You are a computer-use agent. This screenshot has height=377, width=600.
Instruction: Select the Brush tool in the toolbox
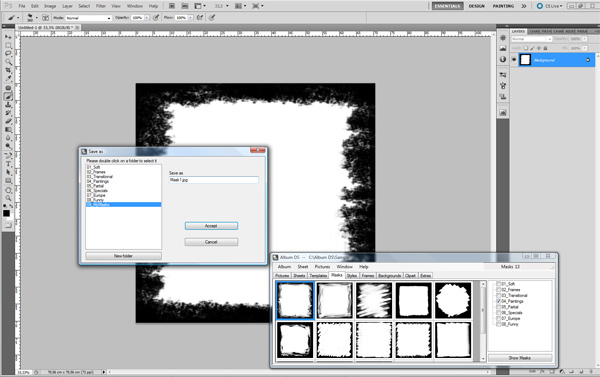[8, 96]
